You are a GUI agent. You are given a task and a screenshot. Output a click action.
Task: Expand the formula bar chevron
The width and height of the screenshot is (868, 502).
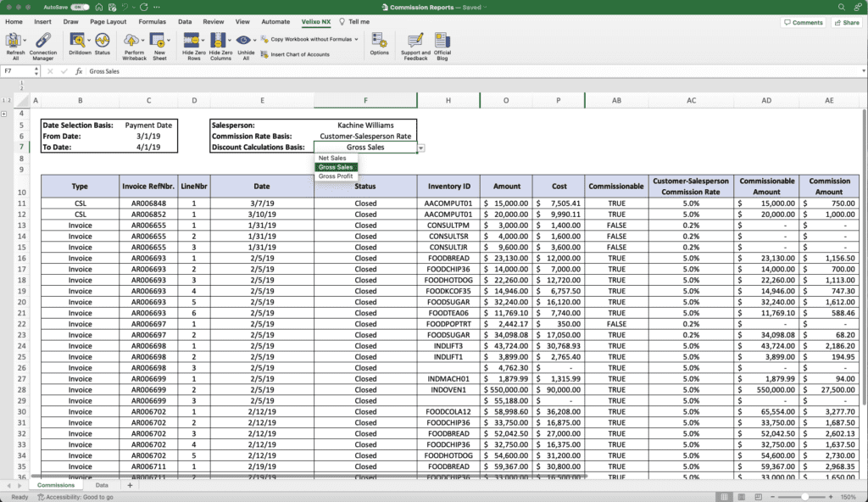pyautogui.click(x=863, y=71)
